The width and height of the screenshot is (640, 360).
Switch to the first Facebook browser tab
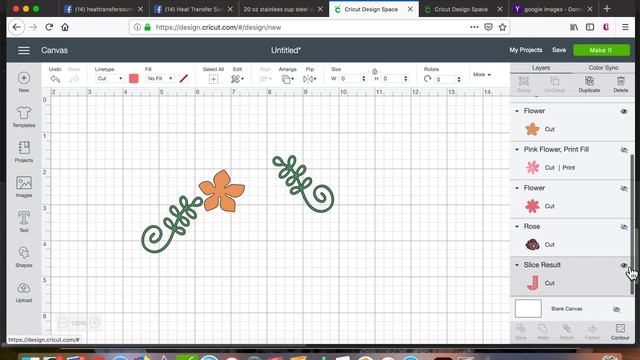pos(104,9)
